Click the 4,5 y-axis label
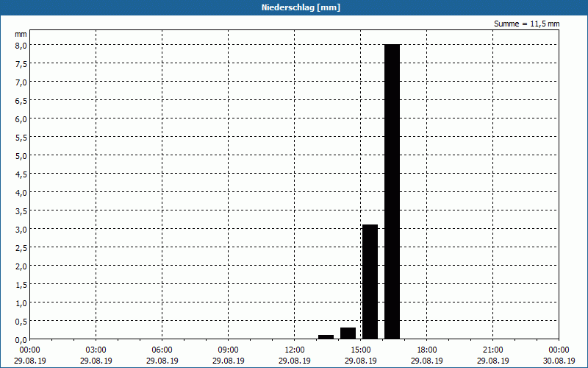The height and width of the screenshot is (368, 588). click(21, 174)
